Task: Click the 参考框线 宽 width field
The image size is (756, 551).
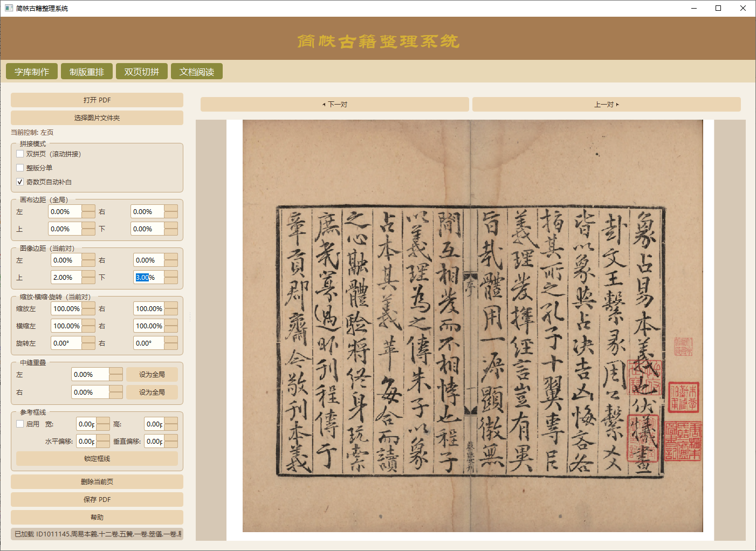Action: point(87,424)
